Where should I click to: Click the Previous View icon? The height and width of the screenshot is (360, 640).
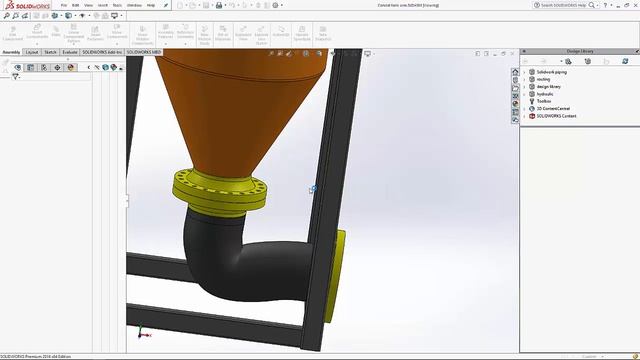(x=25, y=16)
